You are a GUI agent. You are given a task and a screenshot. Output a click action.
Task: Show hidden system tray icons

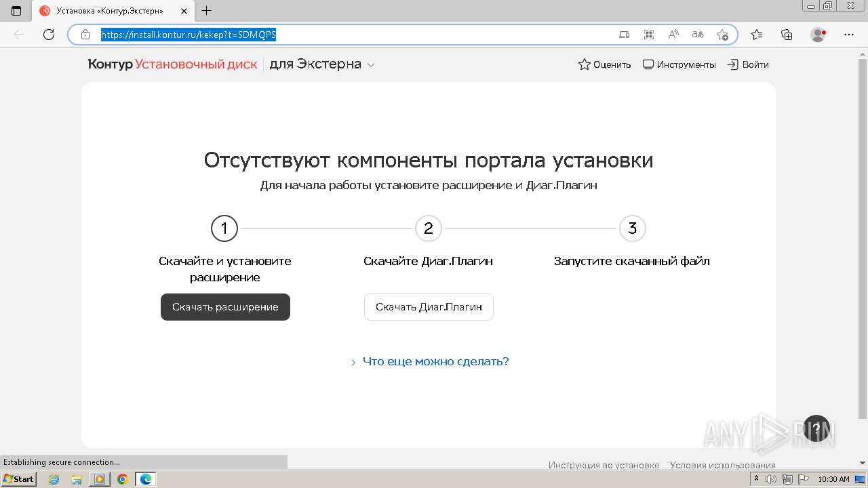click(x=756, y=479)
